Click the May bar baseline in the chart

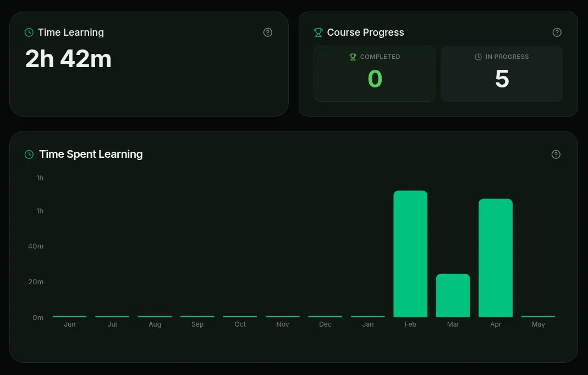click(x=538, y=317)
